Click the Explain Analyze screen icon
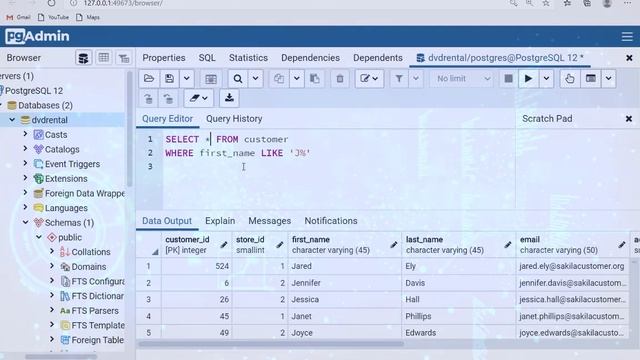Screen dimensions: 640x360 591,79
